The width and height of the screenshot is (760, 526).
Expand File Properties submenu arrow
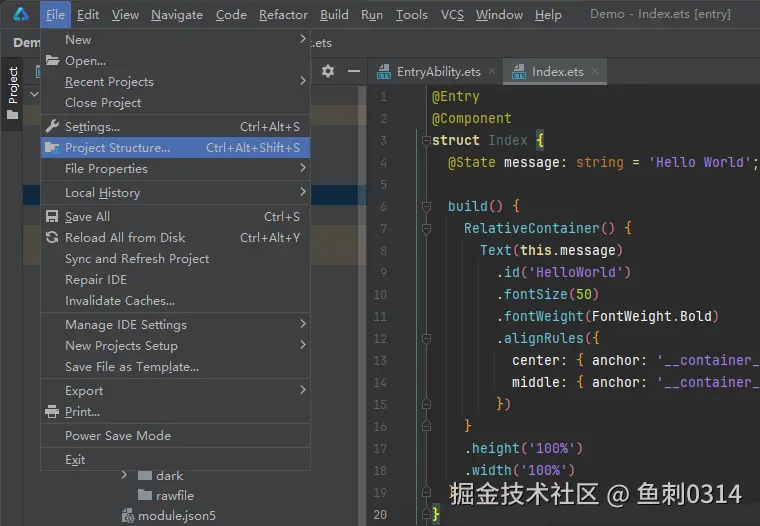[303, 168]
